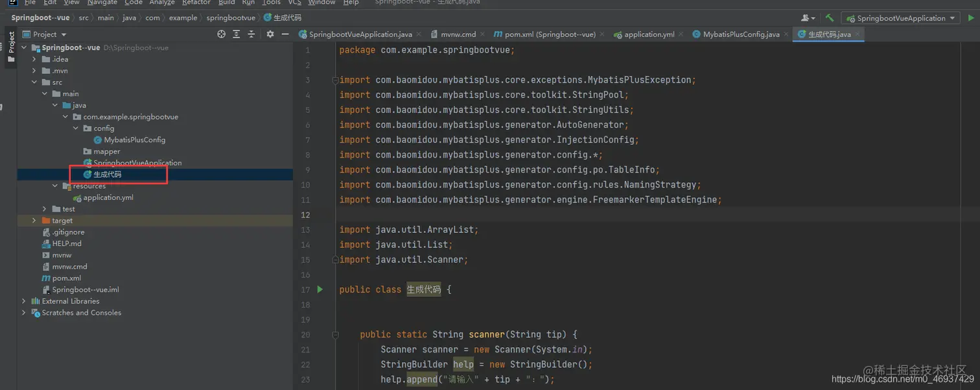
Task: Open the Build menu
Action: pyautogui.click(x=227, y=3)
